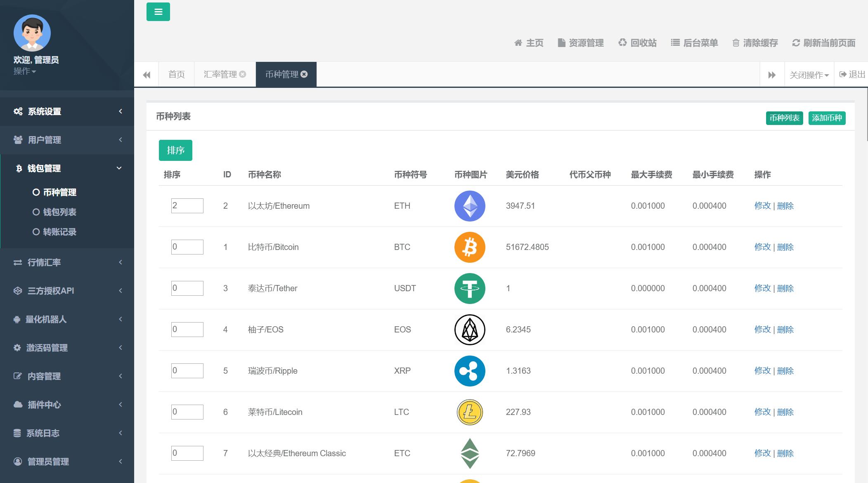This screenshot has height=483, width=868.
Task: Click the green 排序 button
Action: [175, 150]
